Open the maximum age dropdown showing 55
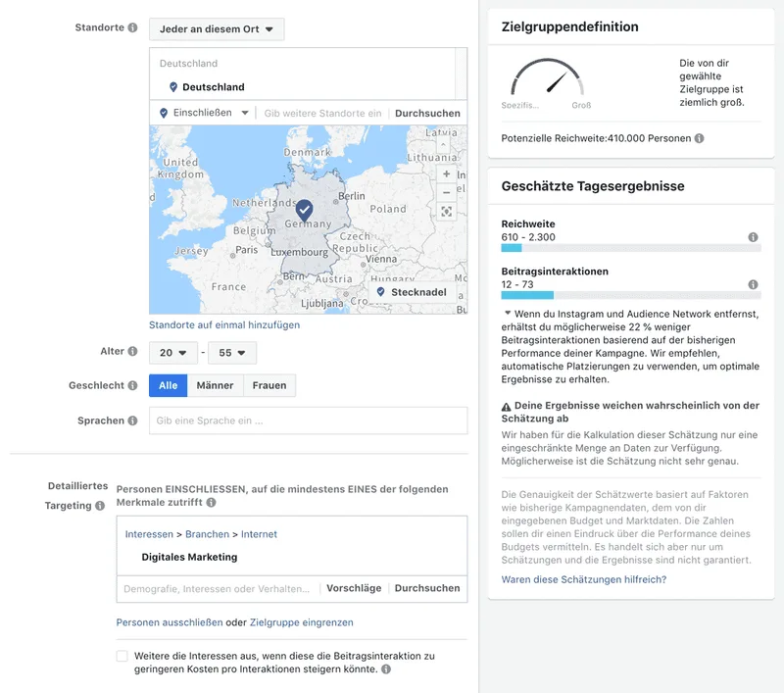Image resolution: width=784 pixels, height=693 pixels. click(232, 353)
